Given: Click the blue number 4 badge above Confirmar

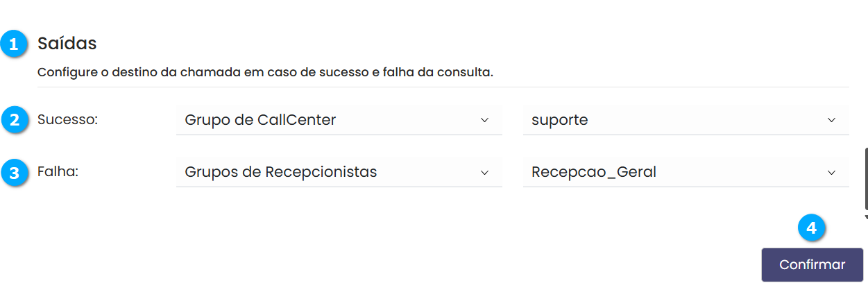Looking at the screenshot, I should 811,227.
